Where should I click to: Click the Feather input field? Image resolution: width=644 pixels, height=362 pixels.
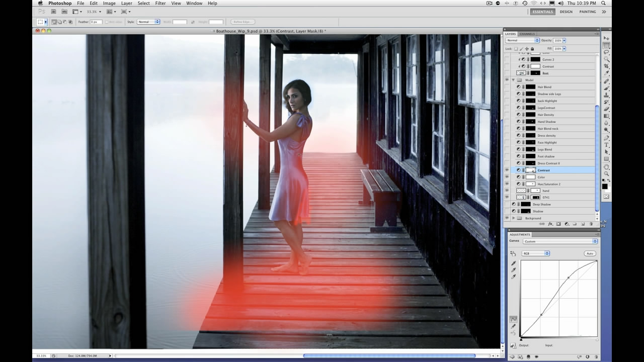pos(96,22)
